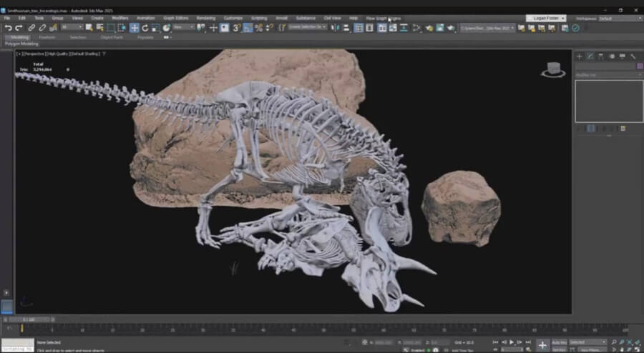Image resolution: width=644 pixels, height=353 pixels.
Task: Open the Hierarchy tab in the command panel
Action: [601, 56]
